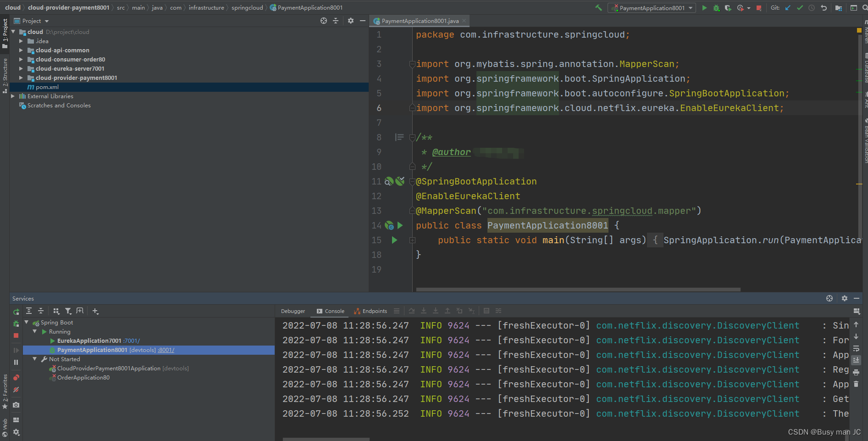Select OrderApplication80 in the Services tree
Viewport: 868px width, 441px height.
83,378
